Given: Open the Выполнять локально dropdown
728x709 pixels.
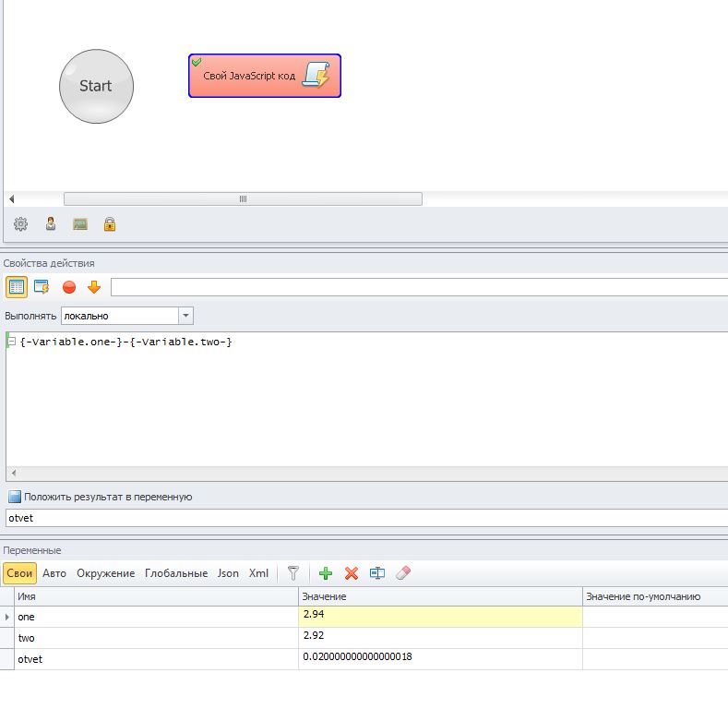Looking at the screenshot, I should (185, 316).
